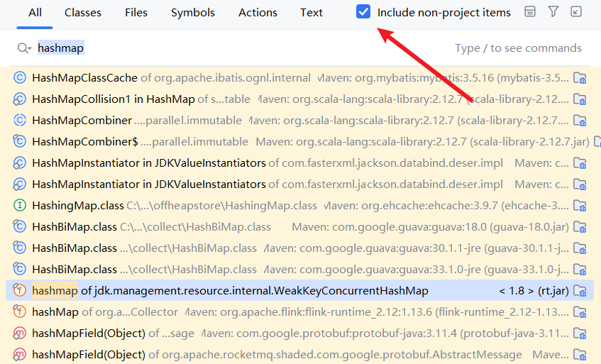Switch to the Symbols tab
601x364 pixels.
tap(193, 13)
